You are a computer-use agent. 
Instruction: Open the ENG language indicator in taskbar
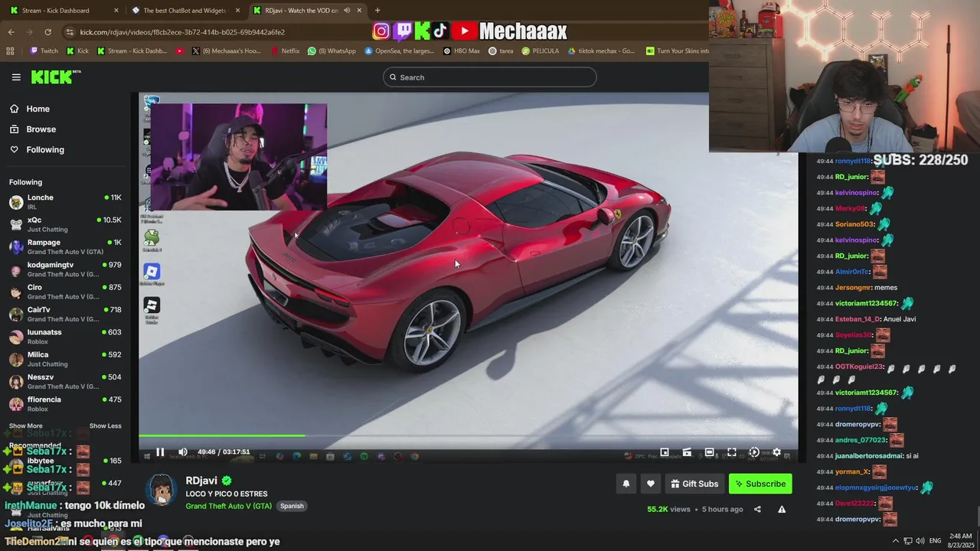(935, 540)
